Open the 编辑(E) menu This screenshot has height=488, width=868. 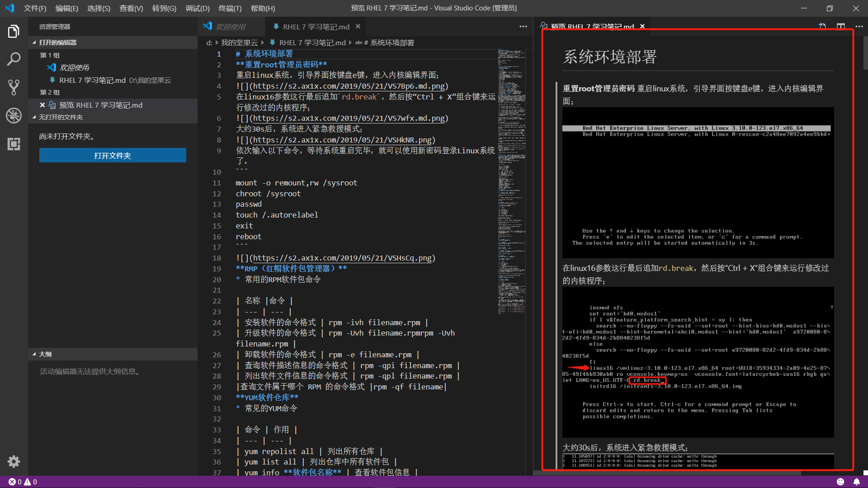67,8
